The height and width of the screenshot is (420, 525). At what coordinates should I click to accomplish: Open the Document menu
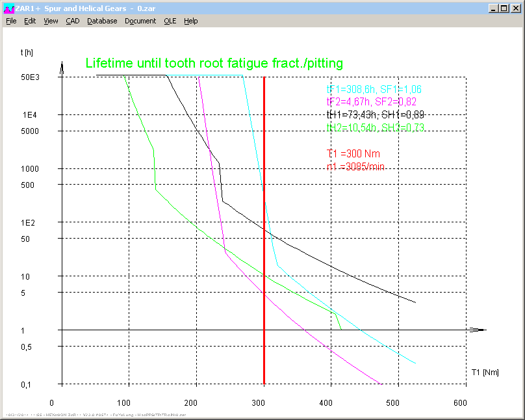coord(140,21)
